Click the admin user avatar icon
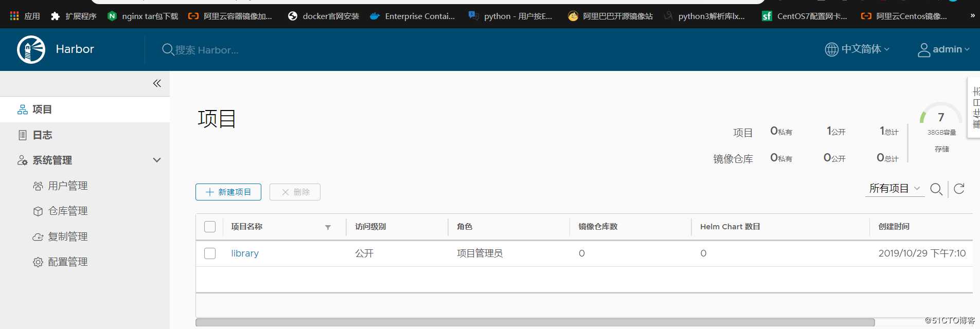Viewport: 980px width, 329px height. tap(924, 50)
